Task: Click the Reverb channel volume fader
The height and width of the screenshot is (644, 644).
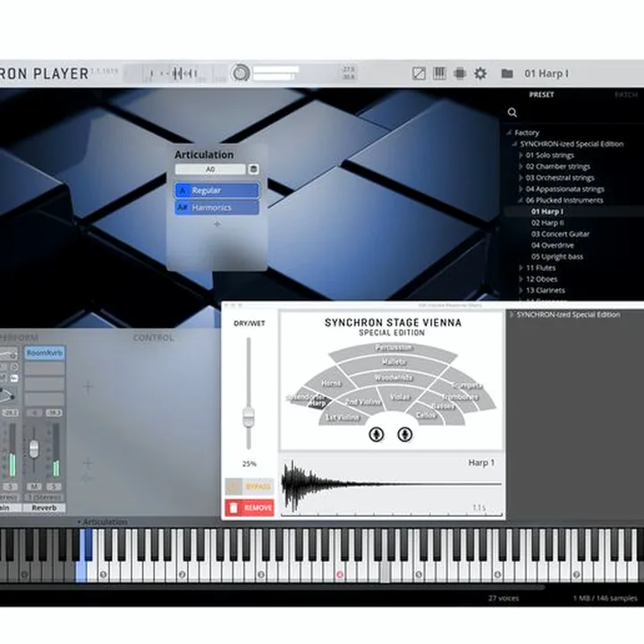Action: 34,448
